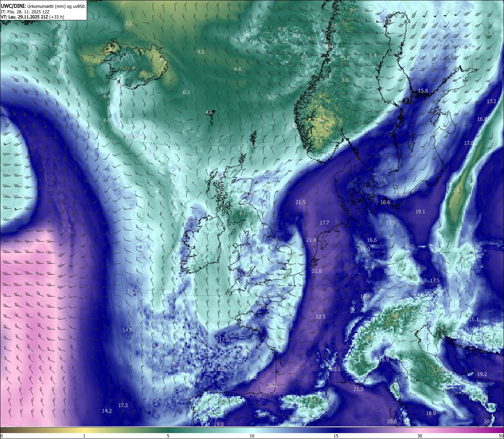Click the map value 3.3

coord(128,24)
